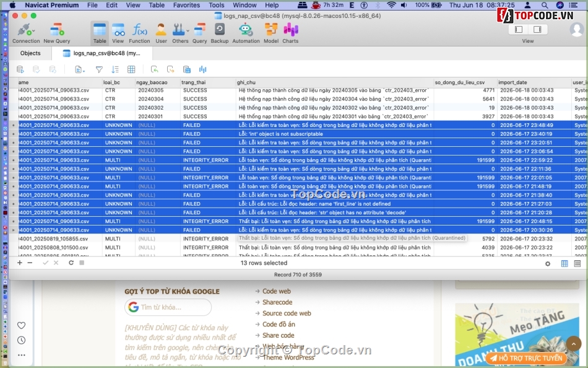Click the User icon in toolbar
Image resolution: width=588 pixels, height=368 pixels.
click(x=161, y=33)
